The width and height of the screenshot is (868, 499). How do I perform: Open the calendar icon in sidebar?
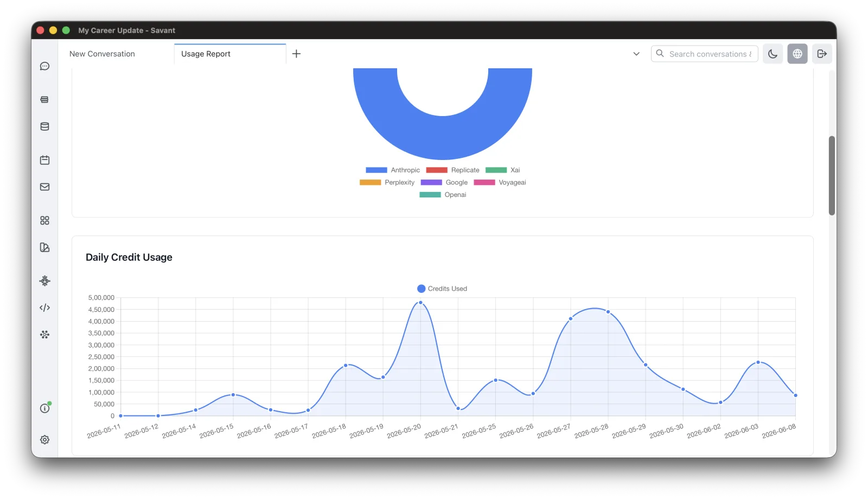(x=44, y=160)
